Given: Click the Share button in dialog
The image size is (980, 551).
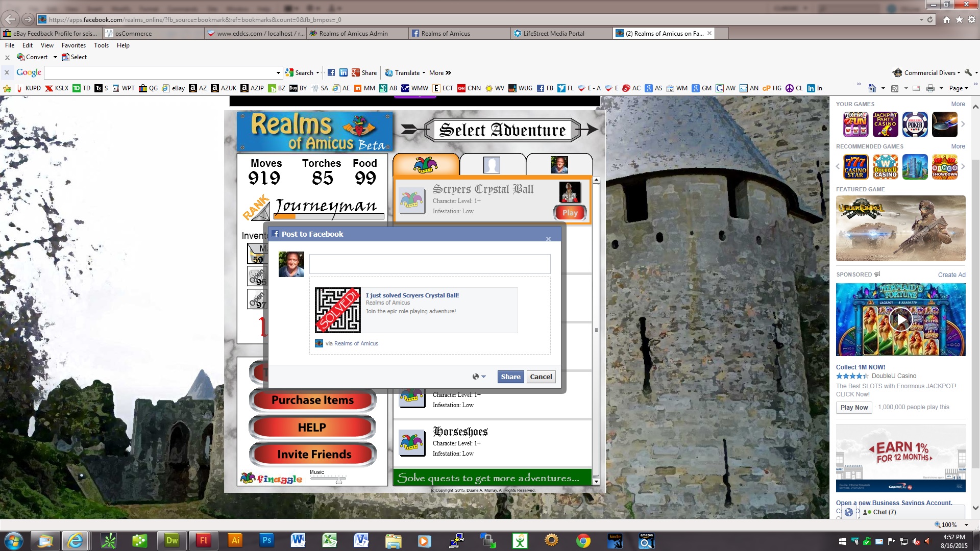Looking at the screenshot, I should click(x=510, y=377).
